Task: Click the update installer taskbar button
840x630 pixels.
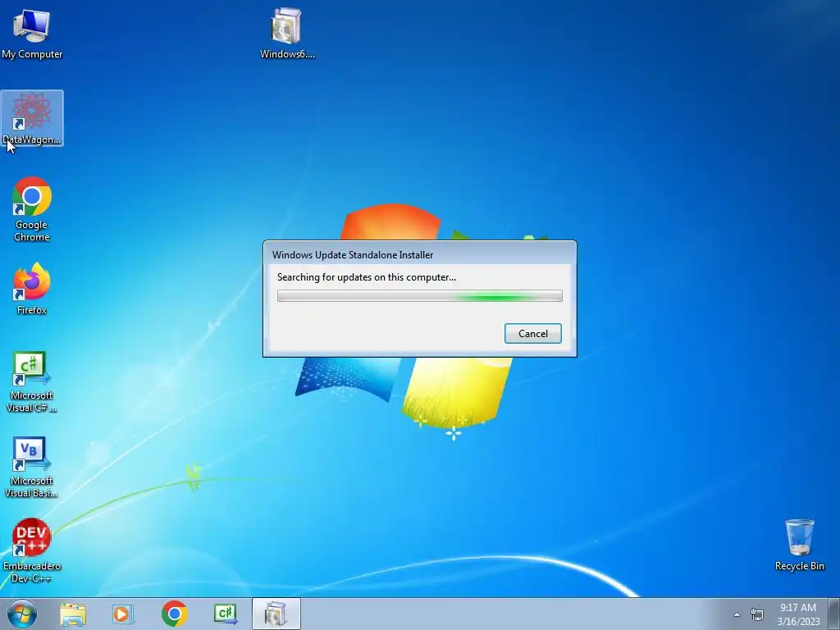Action: pos(276,614)
